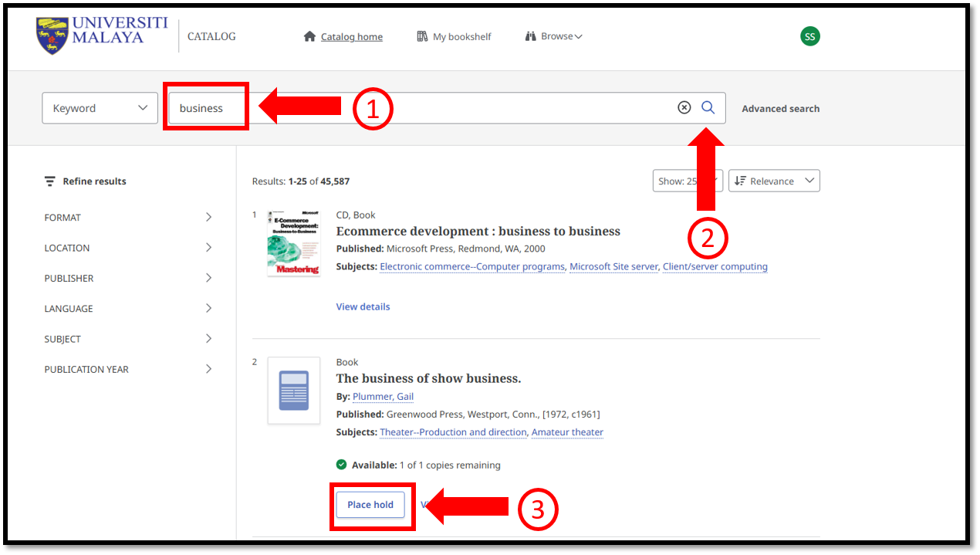
Task: Click the Refine results filter icon
Action: click(50, 181)
